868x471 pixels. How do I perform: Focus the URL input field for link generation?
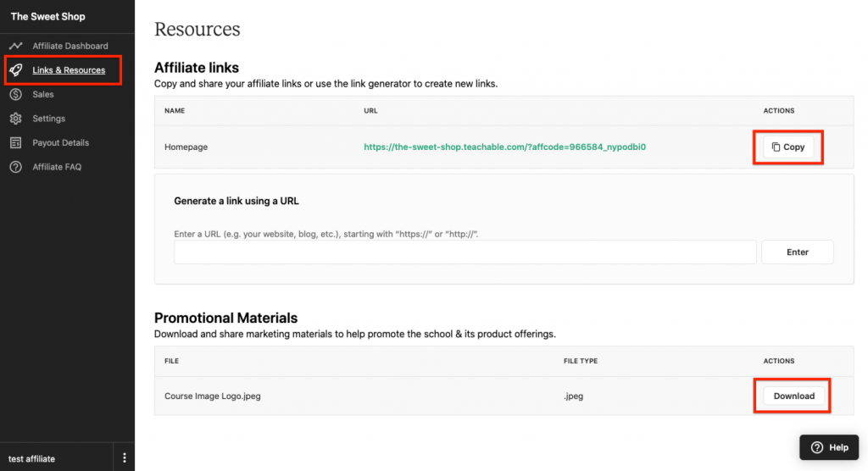[x=465, y=252]
